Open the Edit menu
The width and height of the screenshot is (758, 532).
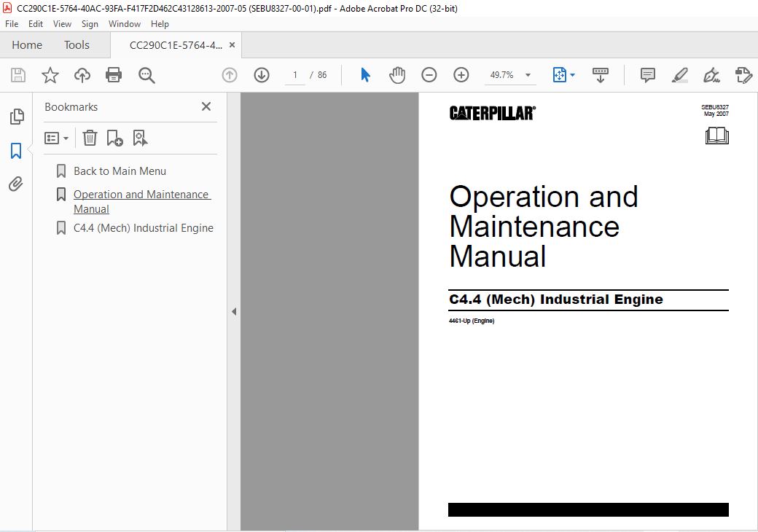click(x=35, y=23)
